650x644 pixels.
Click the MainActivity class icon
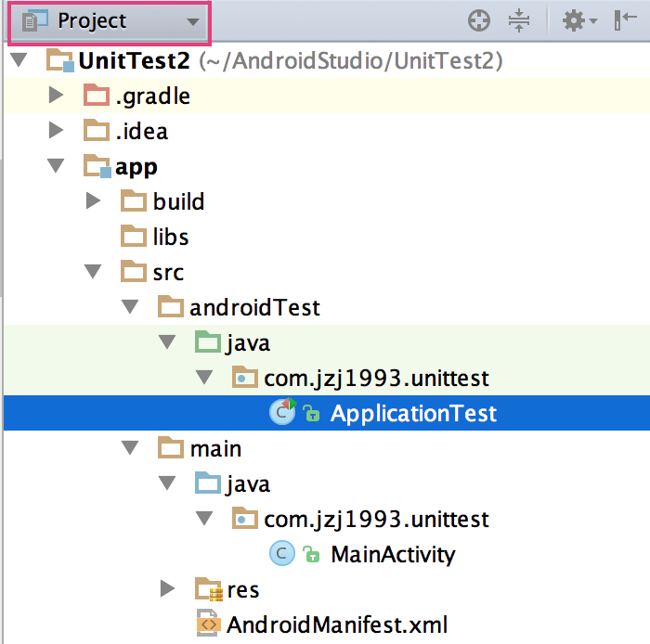point(282,553)
